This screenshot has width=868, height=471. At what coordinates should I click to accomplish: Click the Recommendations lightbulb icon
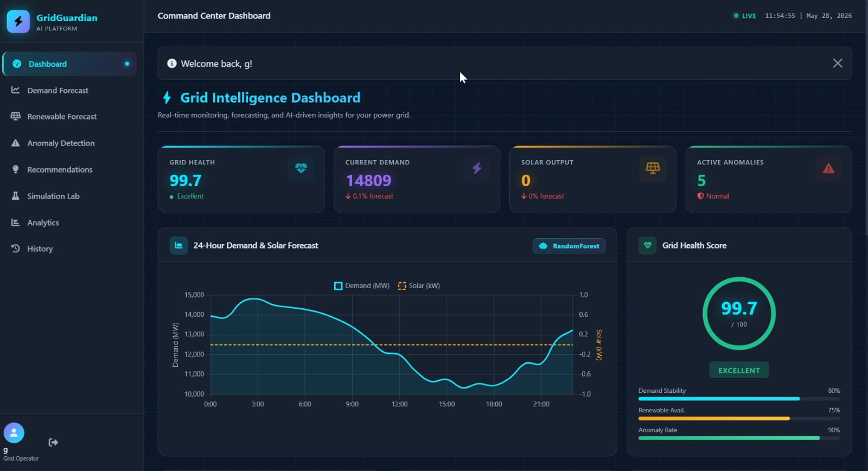[16, 169]
